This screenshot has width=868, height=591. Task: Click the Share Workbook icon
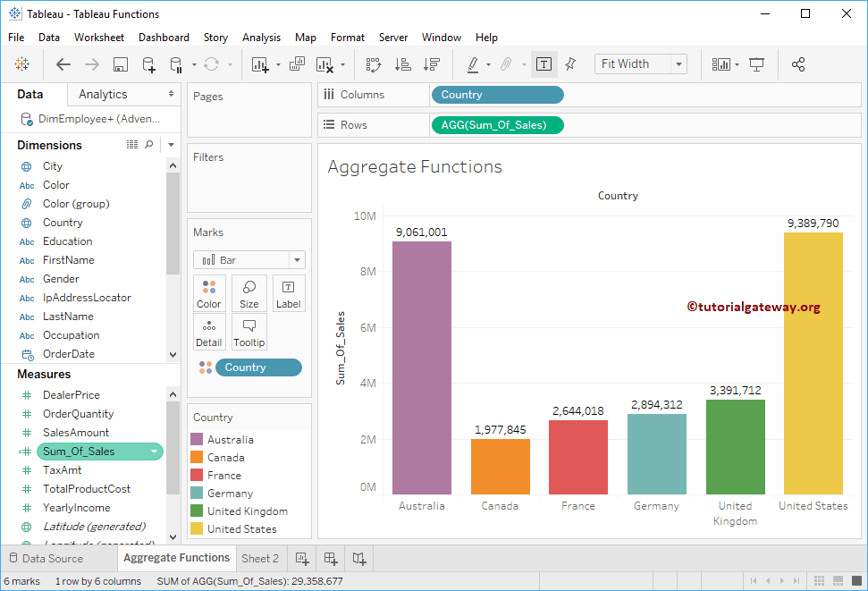coord(798,64)
